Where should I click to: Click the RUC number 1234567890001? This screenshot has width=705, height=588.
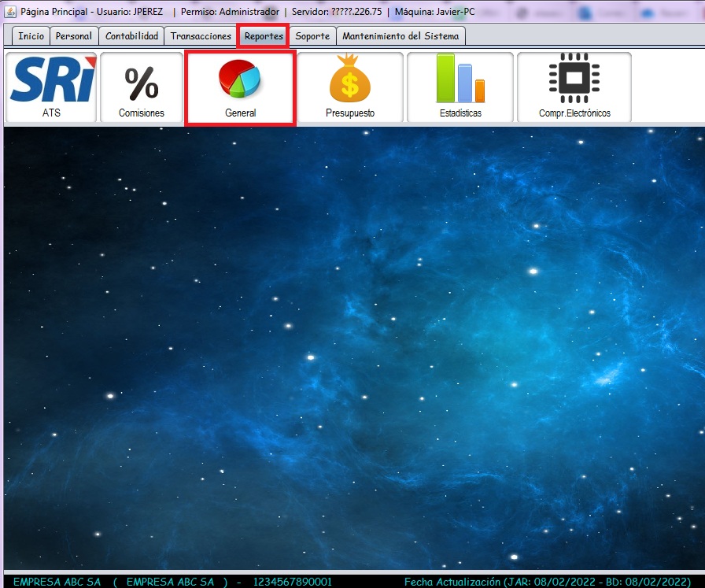pyautogui.click(x=293, y=581)
